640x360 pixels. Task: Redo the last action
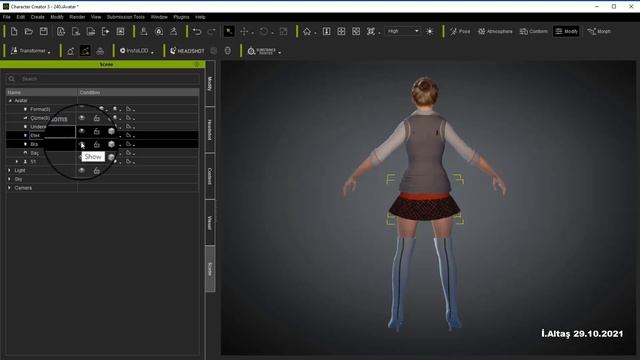(211, 31)
